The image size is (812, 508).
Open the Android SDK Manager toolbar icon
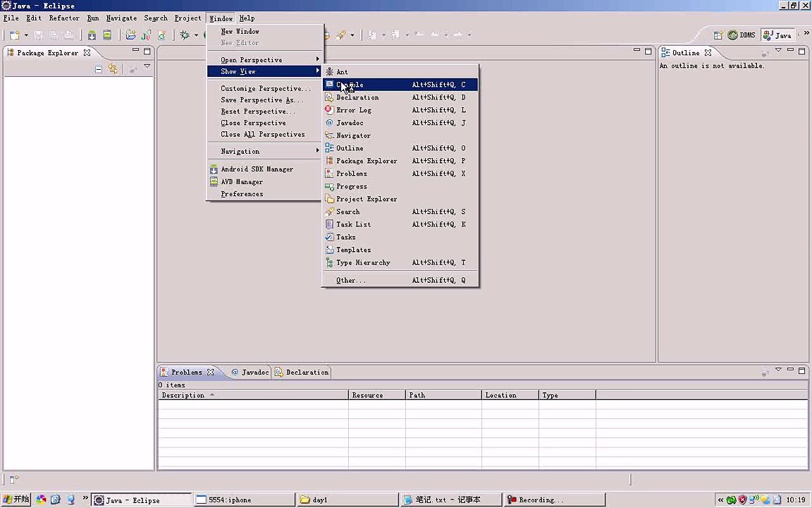[x=92, y=35]
